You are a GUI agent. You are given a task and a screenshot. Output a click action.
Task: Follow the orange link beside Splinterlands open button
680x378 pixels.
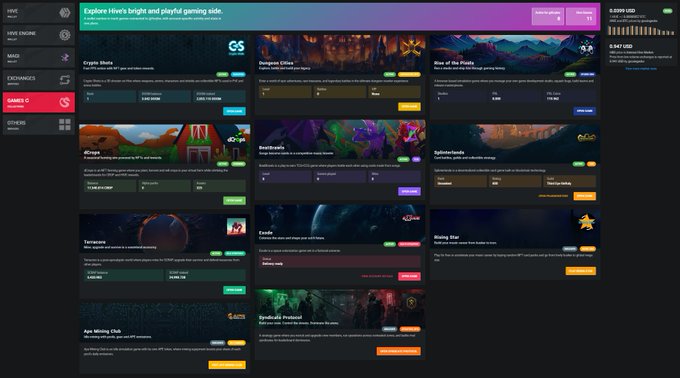(x=553, y=196)
